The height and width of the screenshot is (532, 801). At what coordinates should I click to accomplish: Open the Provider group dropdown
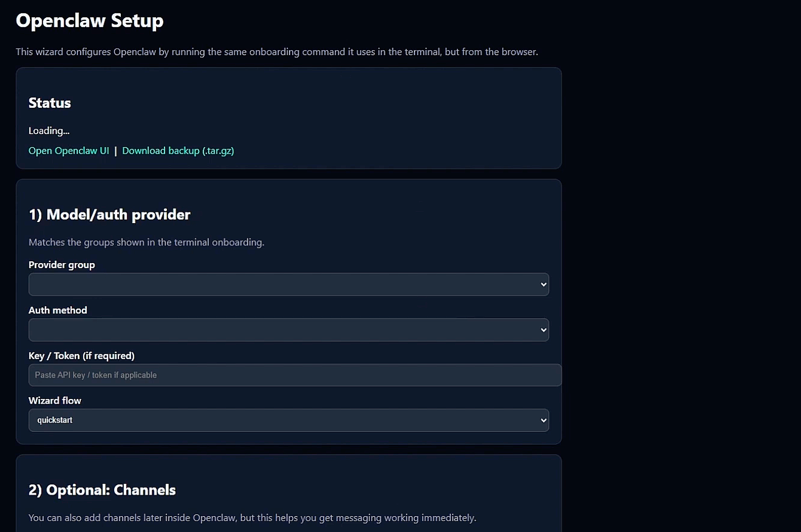tap(288, 284)
